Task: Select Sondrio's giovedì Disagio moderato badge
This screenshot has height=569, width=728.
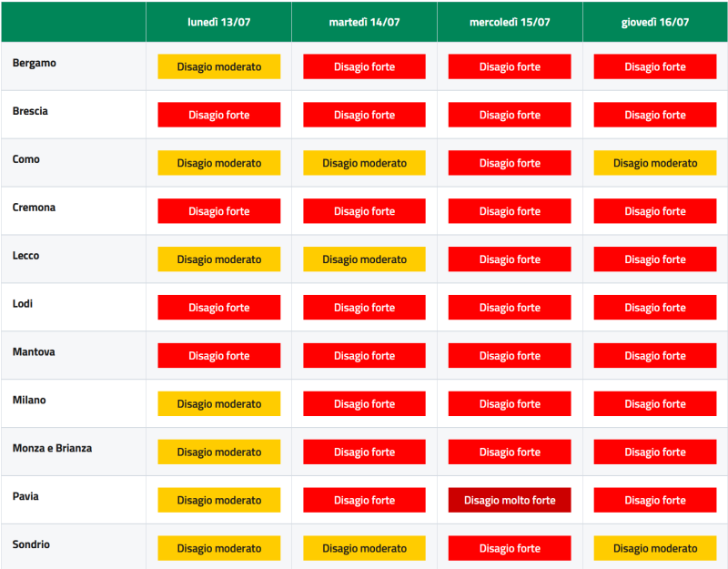Action: [x=655, y=549]
